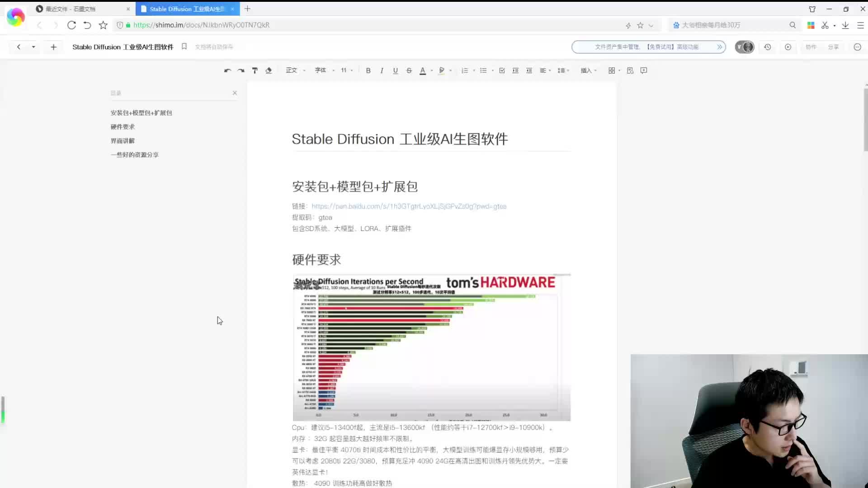868x488 pixels.
Task: Click the browser undo/restore page button
Action: point(87,25)
